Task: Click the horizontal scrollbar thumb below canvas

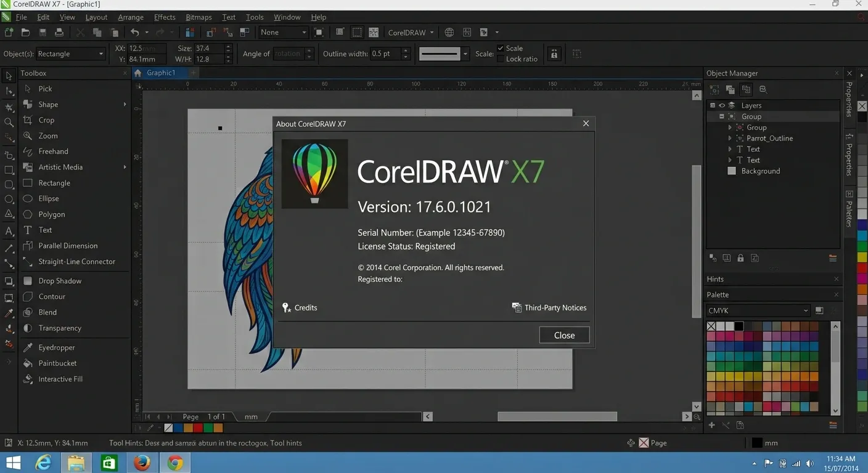Action: point(557,417)
